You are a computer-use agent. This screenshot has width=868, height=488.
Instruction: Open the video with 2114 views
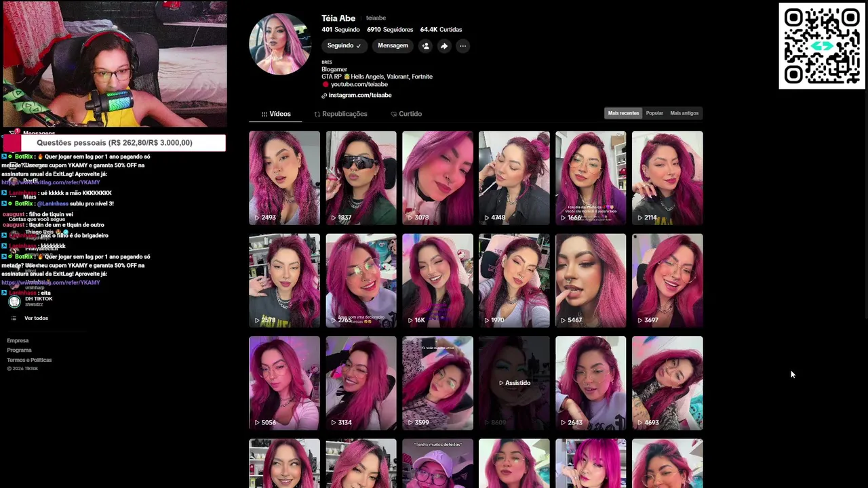coord(667,178)
